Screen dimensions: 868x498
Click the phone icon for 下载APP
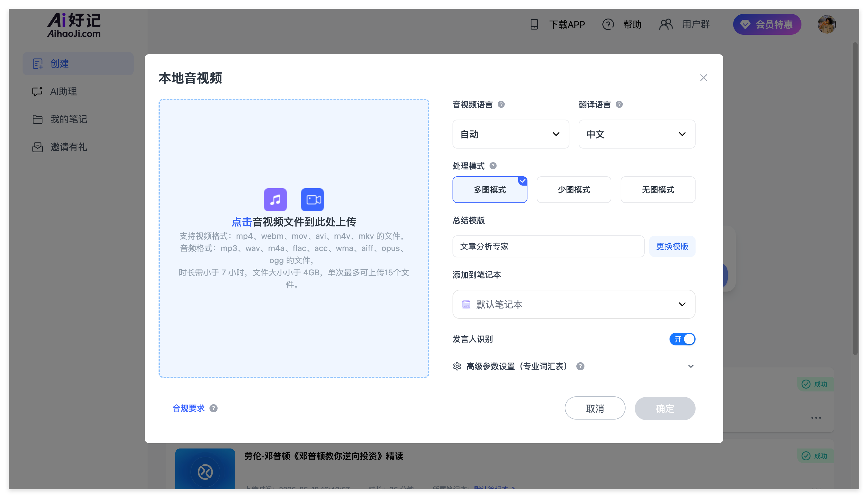click(x=534, y=24)
